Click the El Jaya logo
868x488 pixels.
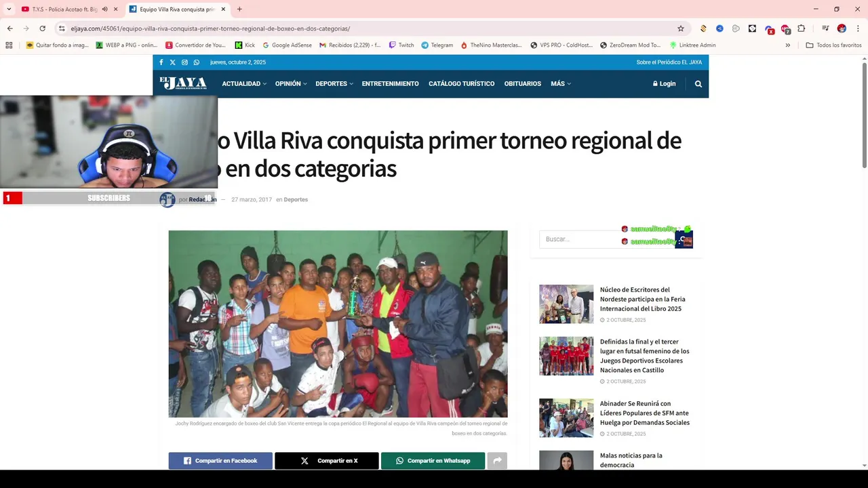(183, 83)
